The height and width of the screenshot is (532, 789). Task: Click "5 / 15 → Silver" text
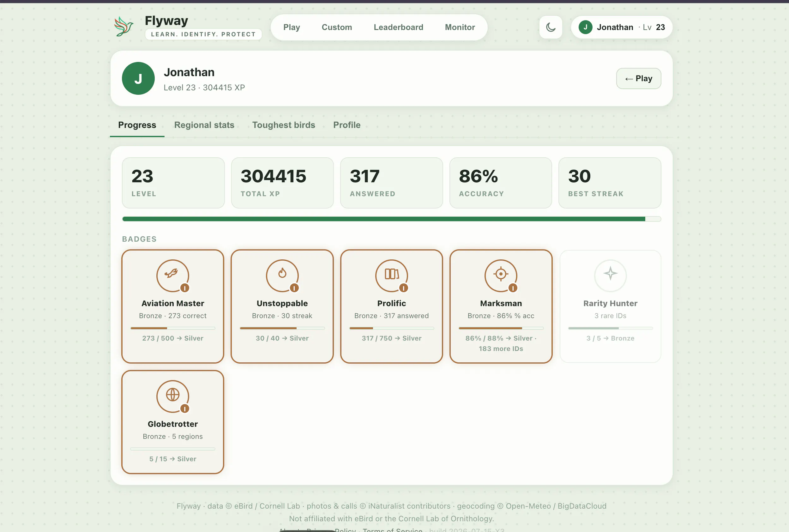(173, 459)
